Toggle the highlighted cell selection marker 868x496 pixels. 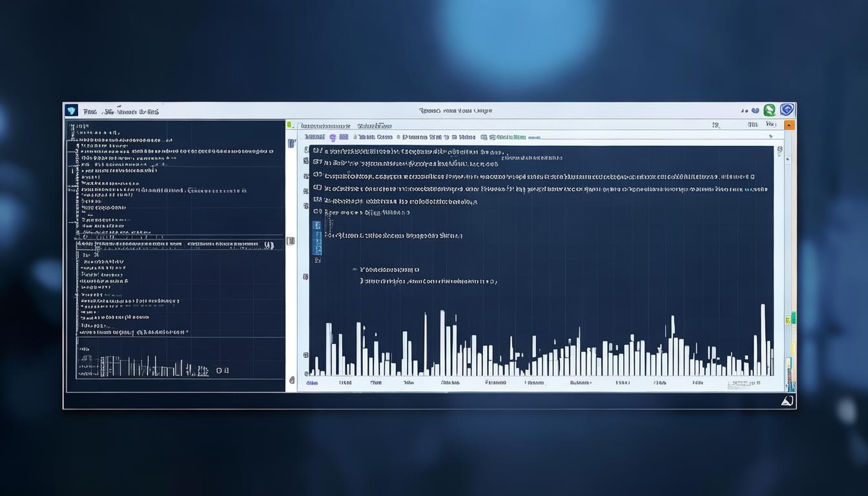pos(316,239)
